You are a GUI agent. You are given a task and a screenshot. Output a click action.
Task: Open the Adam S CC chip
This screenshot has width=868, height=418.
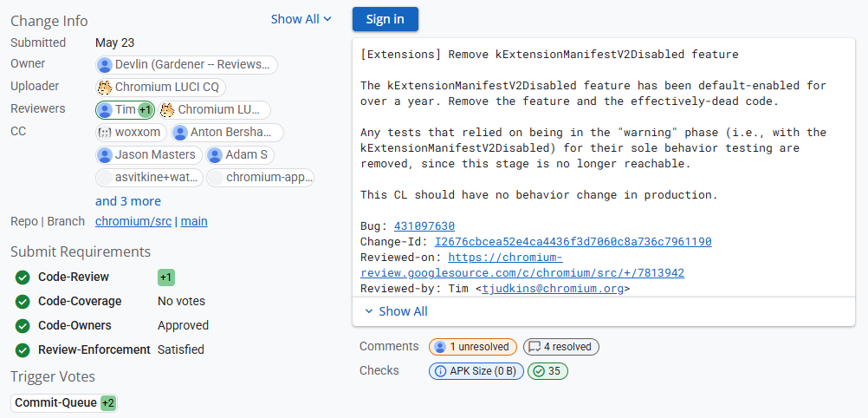pyautogui.click(x=240, y=154)
